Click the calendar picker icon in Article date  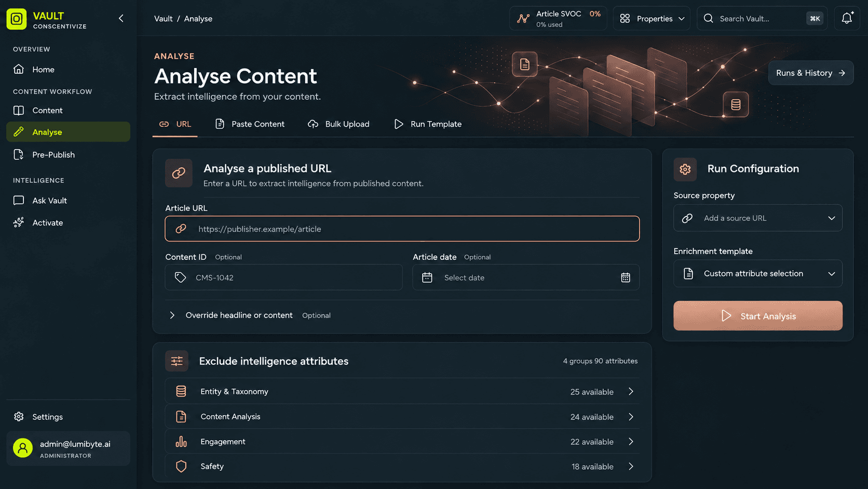pos(626,277)
